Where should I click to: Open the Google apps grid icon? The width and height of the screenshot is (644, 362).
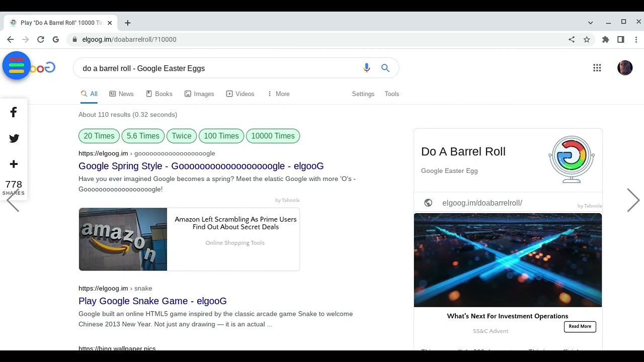click(x=597, y=68)
